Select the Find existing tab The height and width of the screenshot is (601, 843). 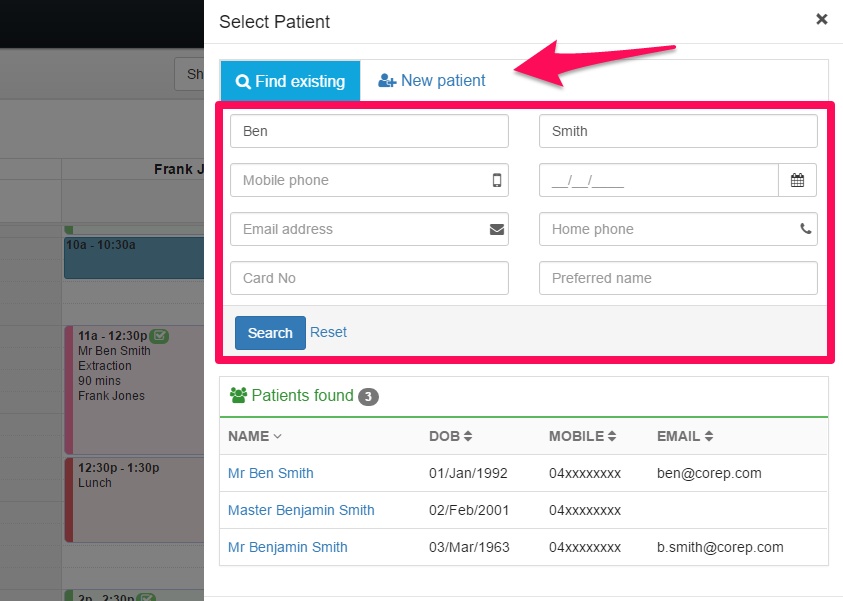[290, 81]
